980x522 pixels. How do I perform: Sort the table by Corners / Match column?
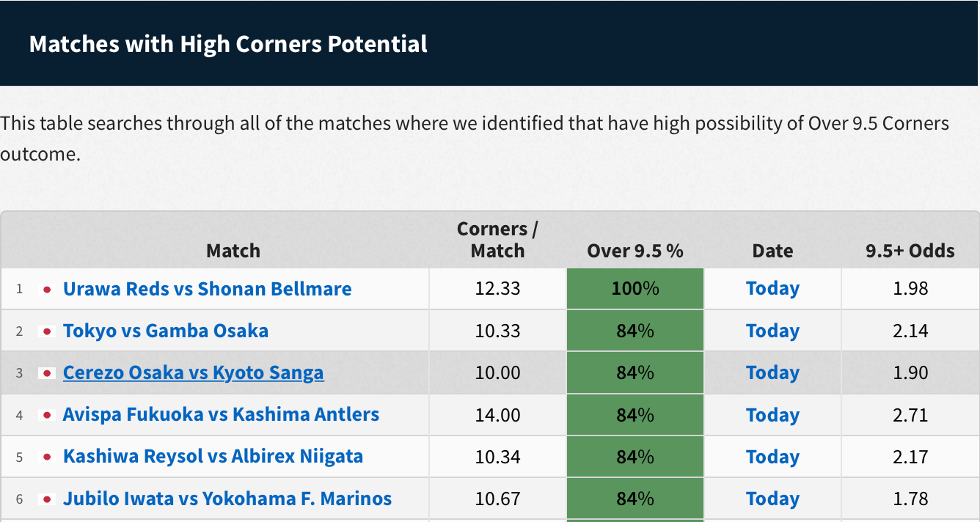point(497,240)
